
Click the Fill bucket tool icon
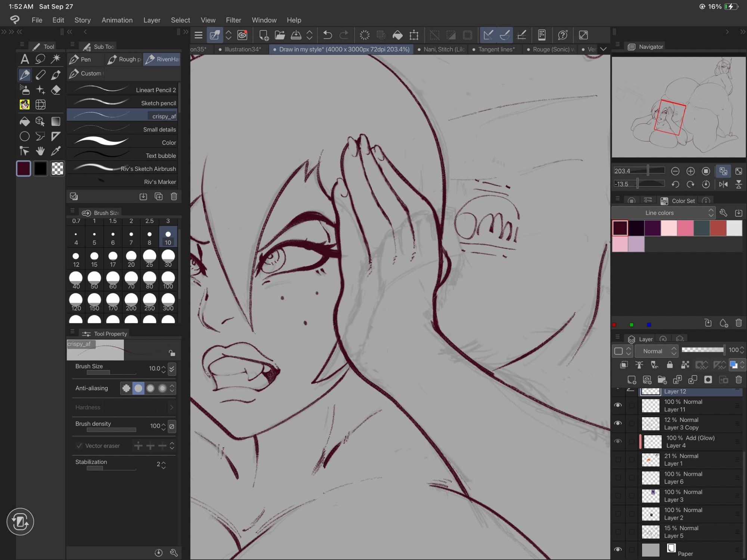pos(25,121)
